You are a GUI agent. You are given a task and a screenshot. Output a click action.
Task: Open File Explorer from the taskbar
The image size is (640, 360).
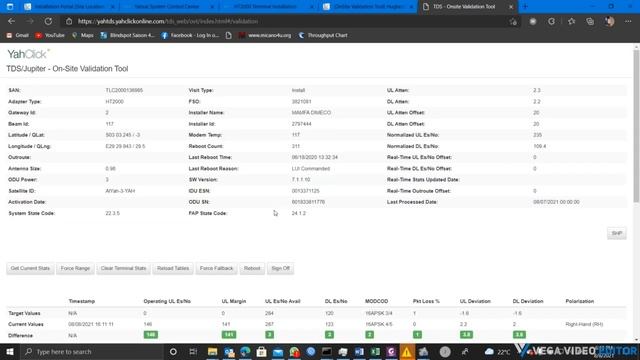[x=212, y=352]
